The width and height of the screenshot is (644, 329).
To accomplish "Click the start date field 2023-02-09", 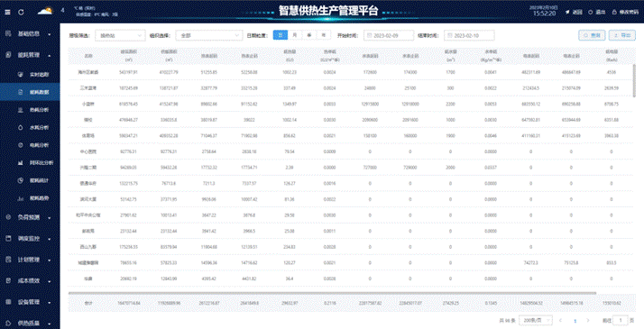I will (389, 36).
